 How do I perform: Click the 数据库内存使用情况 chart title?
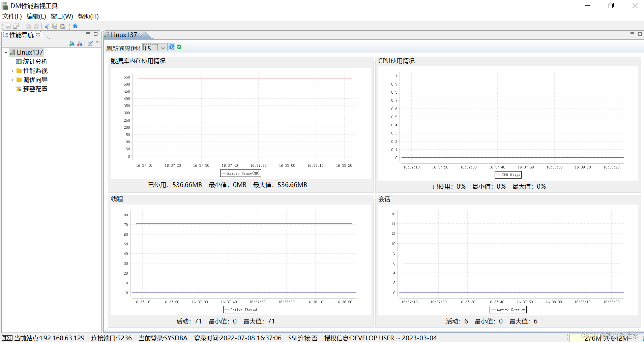pos(138,61)
